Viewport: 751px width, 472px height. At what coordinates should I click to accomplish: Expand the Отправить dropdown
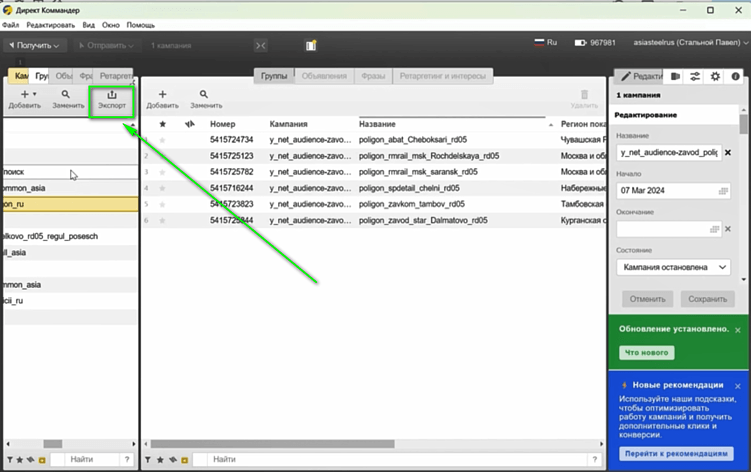click(106, 46)
